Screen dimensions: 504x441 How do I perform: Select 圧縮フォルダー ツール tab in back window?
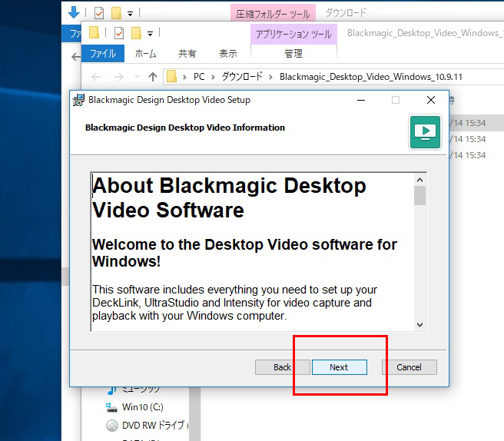pyautogui.click(x=273, y=14)
